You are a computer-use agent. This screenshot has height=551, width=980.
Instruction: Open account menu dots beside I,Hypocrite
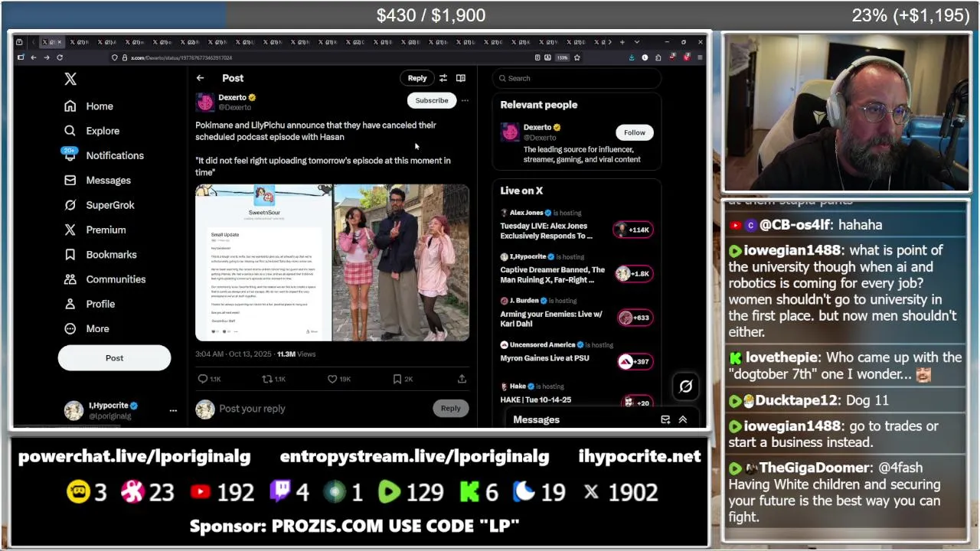(x=173, y=410)
